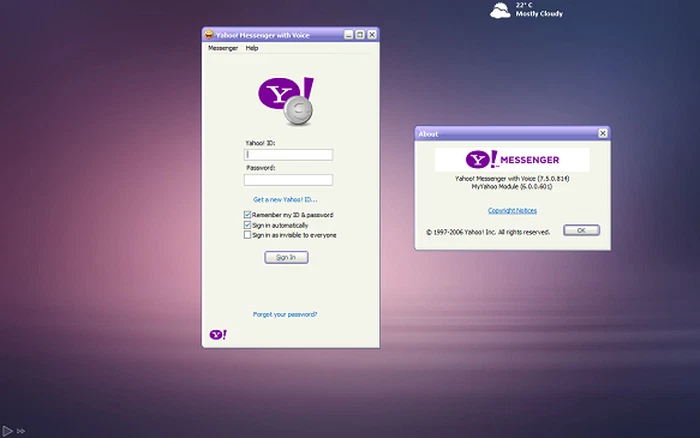Close the About dialog with X

(603, 133)
